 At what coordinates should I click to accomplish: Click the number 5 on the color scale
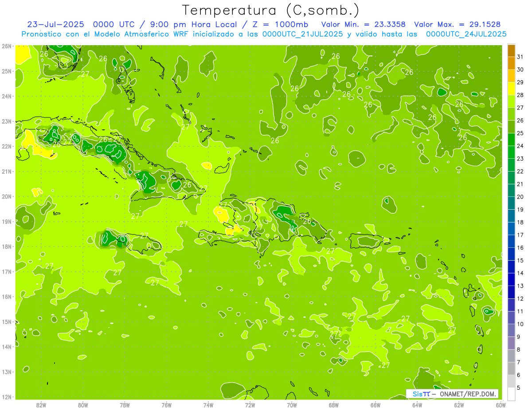click(x=519, y=388)
